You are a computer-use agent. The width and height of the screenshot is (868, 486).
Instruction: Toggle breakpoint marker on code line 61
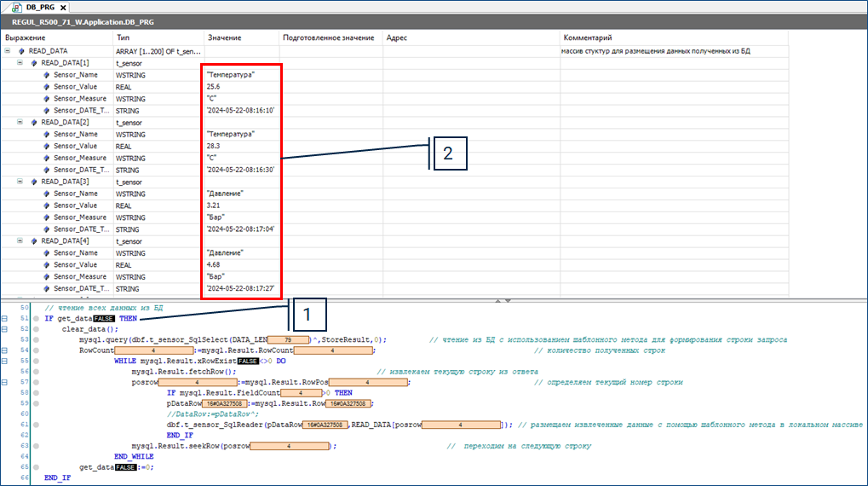pyautogui.click(x=37, y=424)
